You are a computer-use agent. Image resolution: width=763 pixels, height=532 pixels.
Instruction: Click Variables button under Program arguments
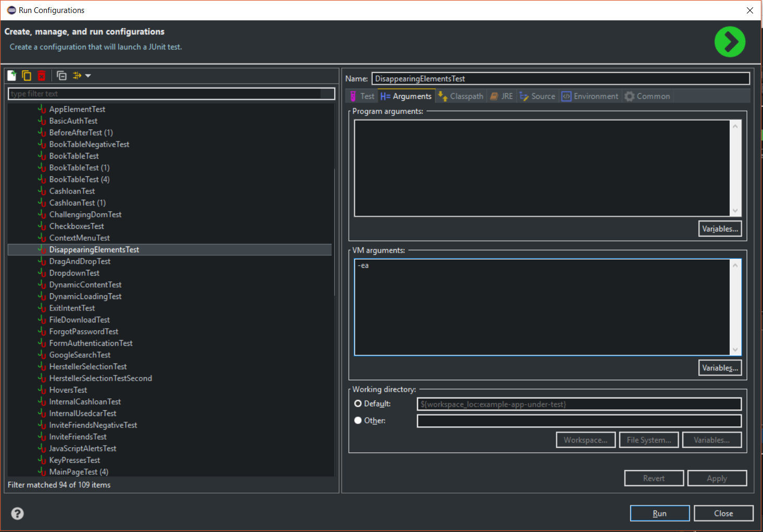tap(719, 229)
